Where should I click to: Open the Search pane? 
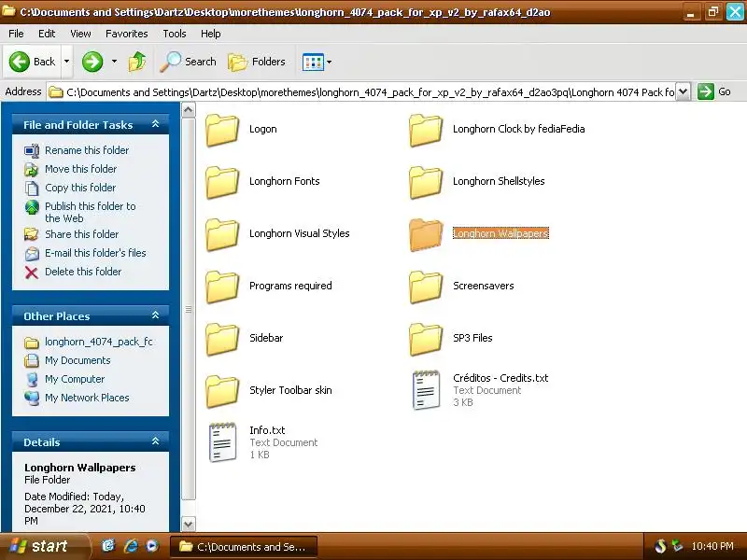pyautogui.click(x=189, y=62)
